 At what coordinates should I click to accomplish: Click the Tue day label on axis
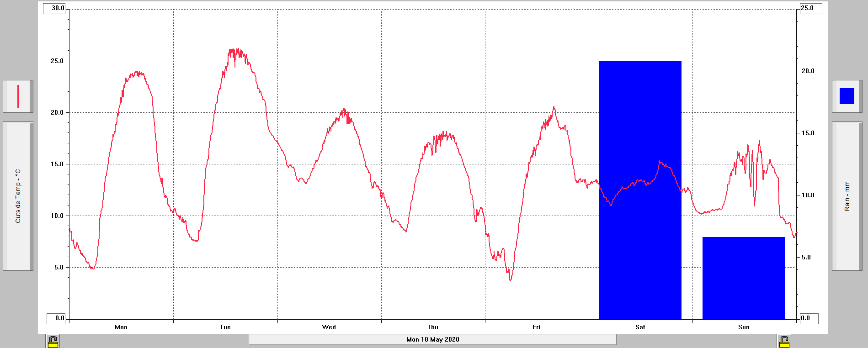tap(225, 327)
